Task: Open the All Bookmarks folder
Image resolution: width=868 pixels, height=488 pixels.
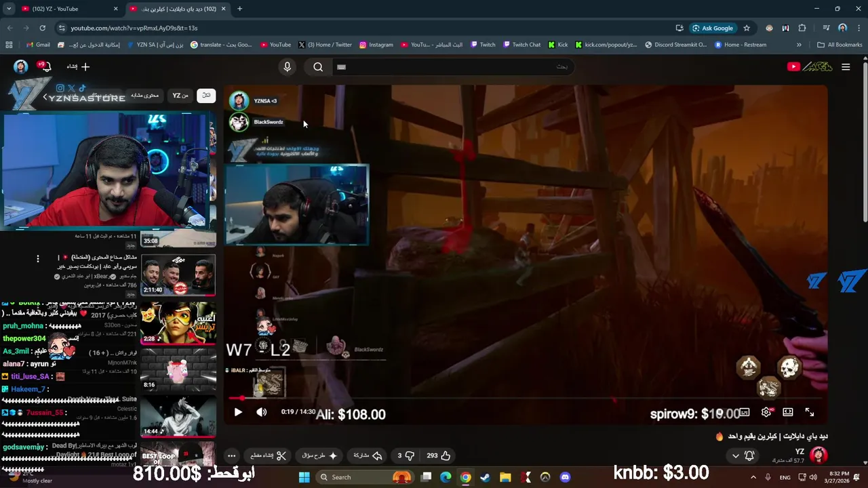Action: point(840,45)
